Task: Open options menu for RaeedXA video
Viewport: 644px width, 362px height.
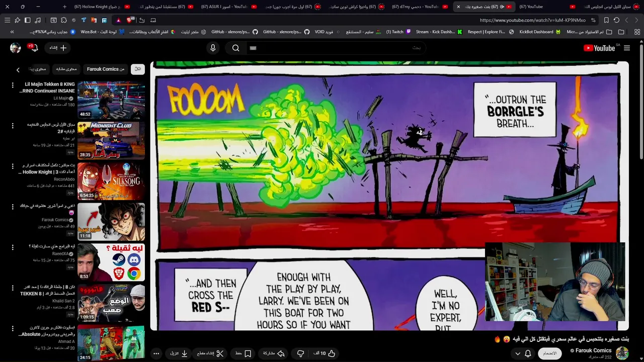Action: [x=13, y=247]
